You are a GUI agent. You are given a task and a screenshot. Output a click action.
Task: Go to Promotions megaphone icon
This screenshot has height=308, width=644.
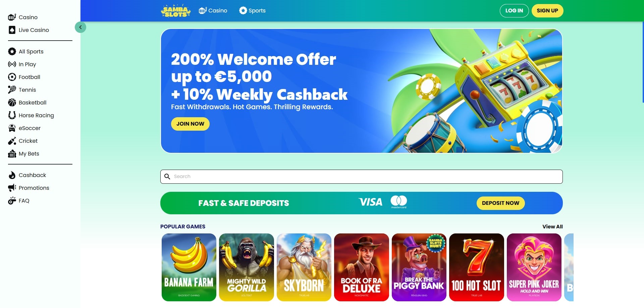(12, 188)
